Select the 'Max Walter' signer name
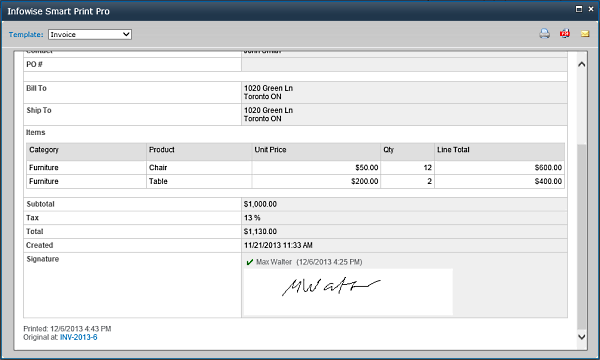This screenshot has height=360, width=600. click(274, 262)
